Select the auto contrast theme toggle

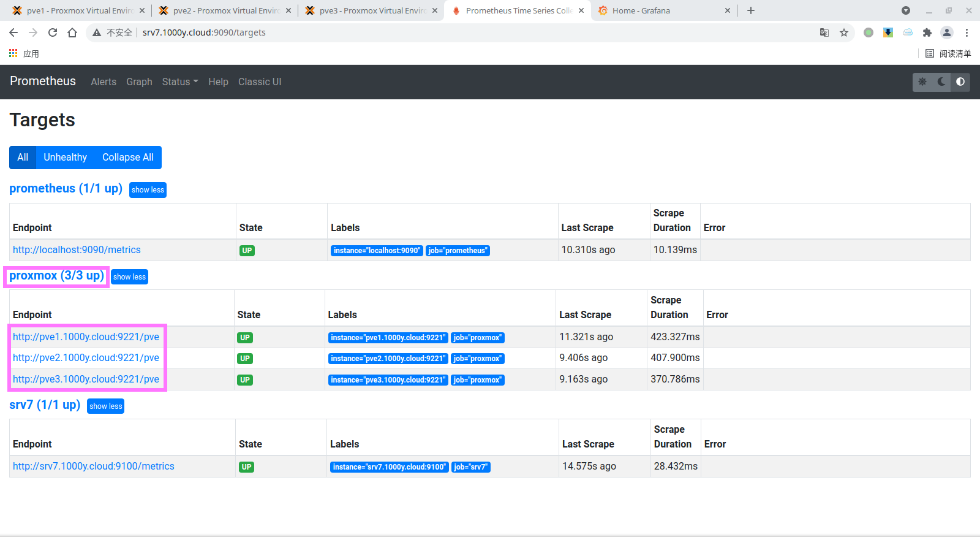960,82
